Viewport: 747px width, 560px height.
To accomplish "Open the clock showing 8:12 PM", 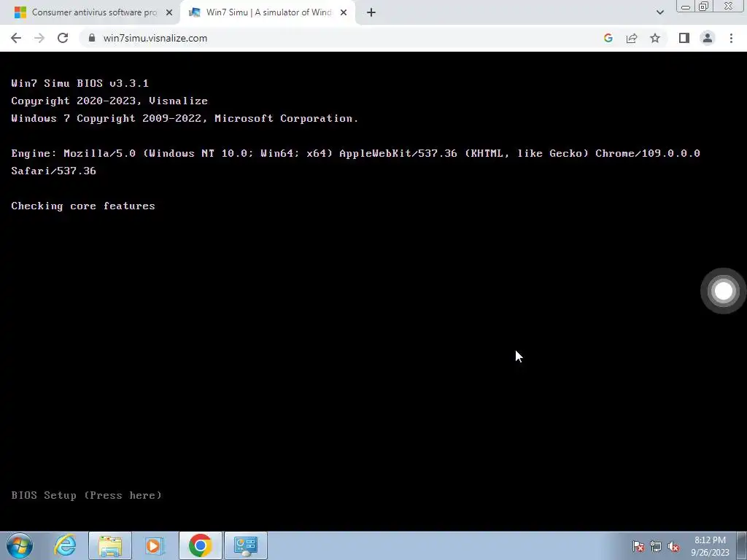I will [x=710, y=546].
